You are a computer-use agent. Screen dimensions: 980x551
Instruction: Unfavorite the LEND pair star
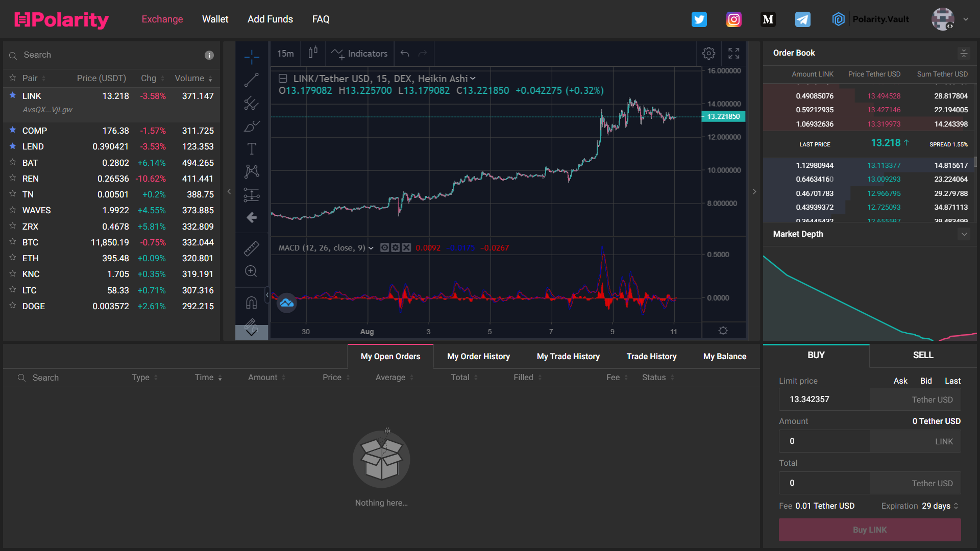pyautogui.click(x=13, y=146)
